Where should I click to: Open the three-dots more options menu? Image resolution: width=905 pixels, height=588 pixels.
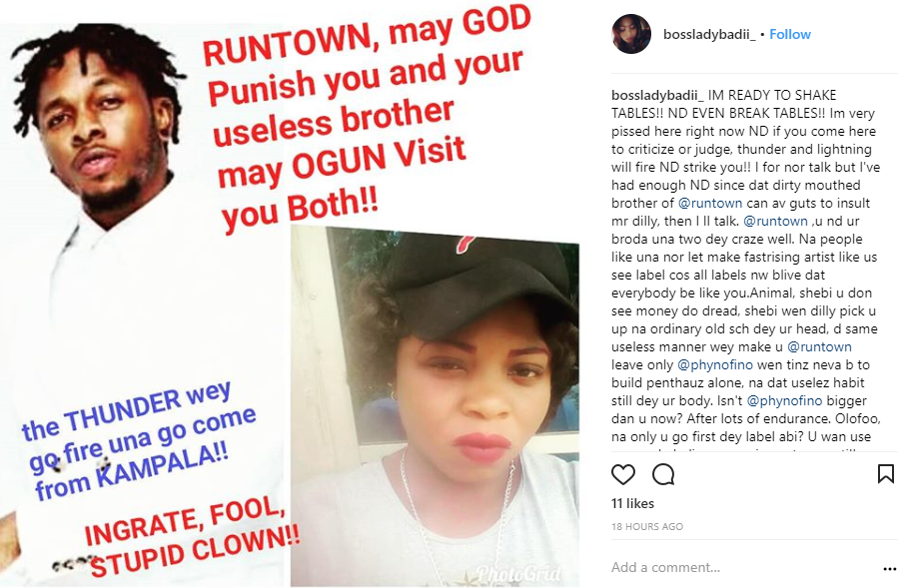click(889, 569)
